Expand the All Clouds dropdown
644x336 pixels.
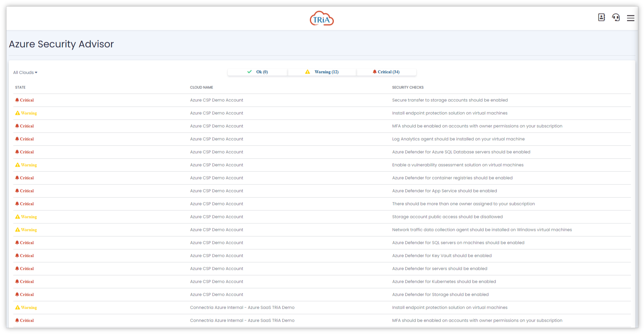[x=25, y=72]
